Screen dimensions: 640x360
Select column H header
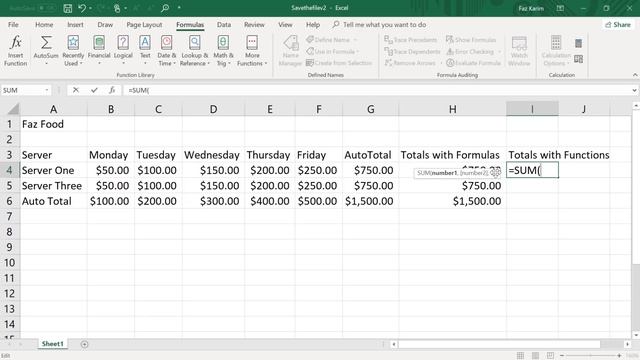pyautogui.click(x=452, y=109)
